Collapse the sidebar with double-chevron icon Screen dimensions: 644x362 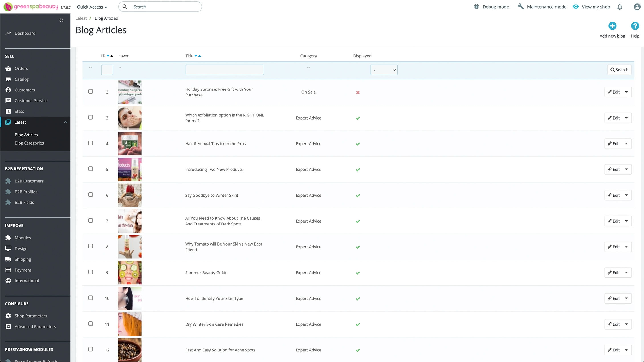(x=61, y=20)
